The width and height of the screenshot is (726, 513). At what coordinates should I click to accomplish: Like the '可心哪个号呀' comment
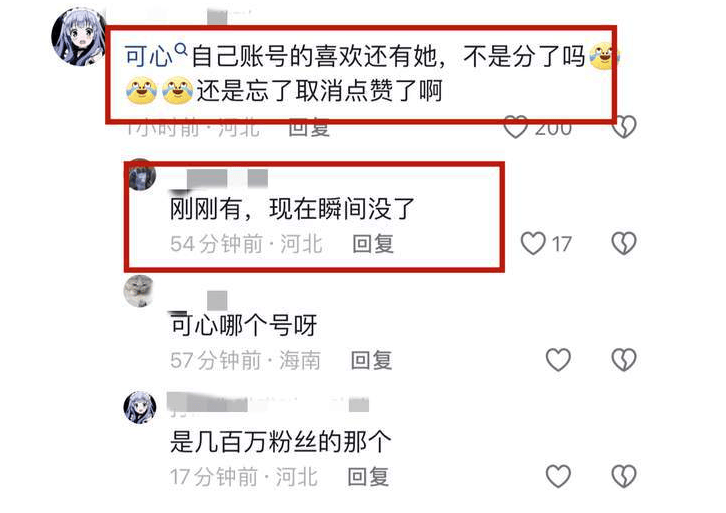pos(558,360)
